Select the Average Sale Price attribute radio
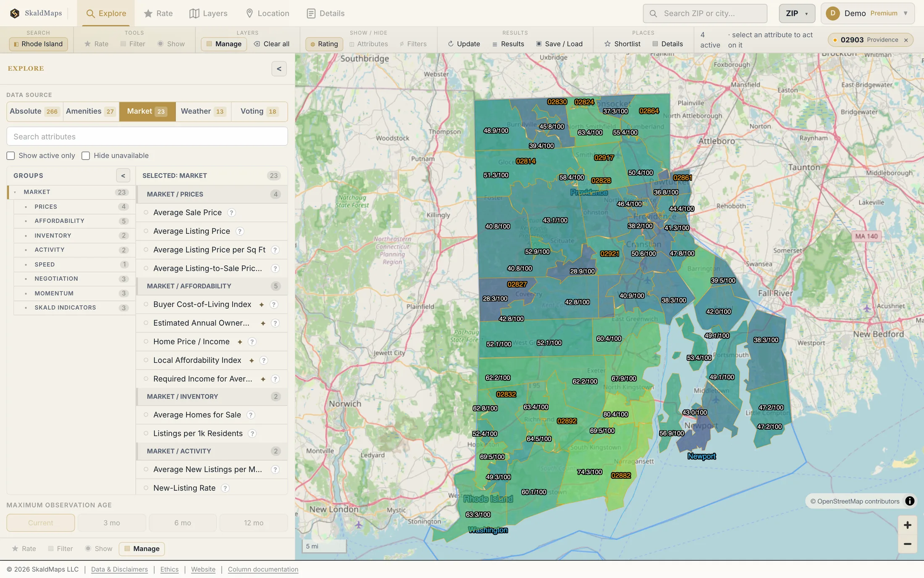924x578 pixels. [146, 213]
